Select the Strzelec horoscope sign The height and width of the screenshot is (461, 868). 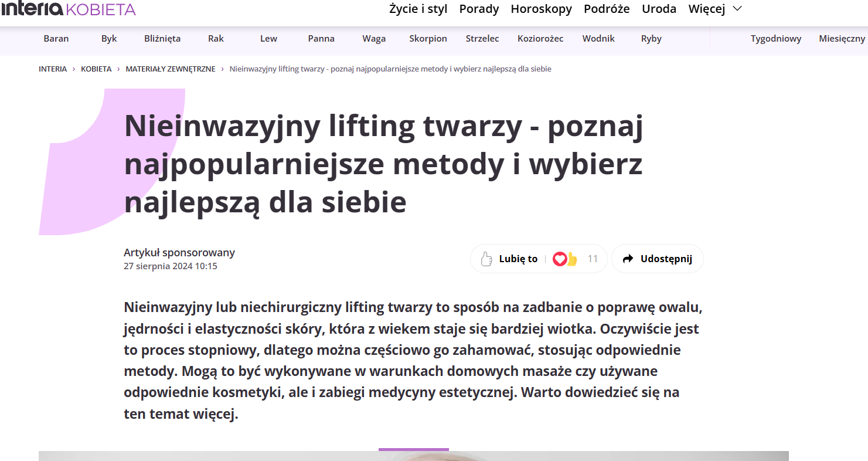pyautogui.click(x=482, y=39)
